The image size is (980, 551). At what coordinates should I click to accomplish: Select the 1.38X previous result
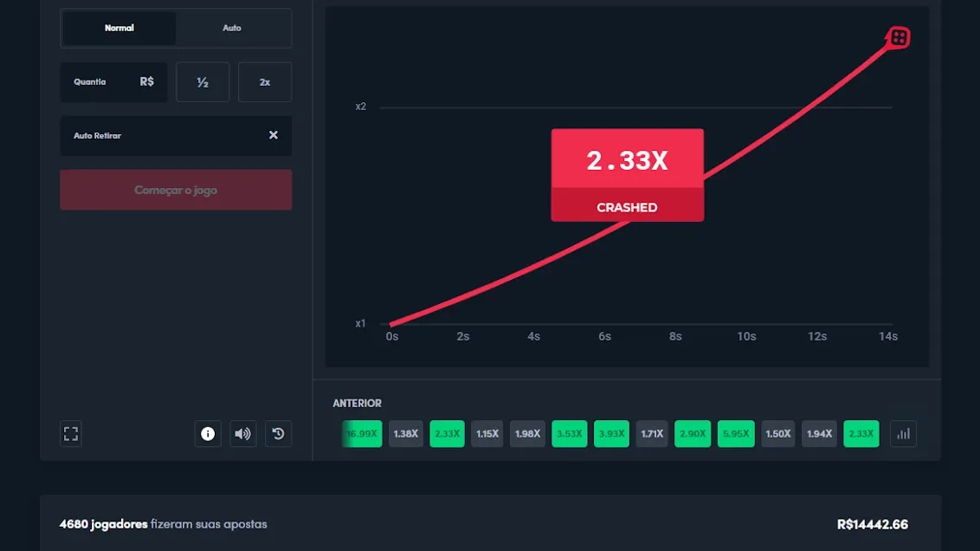pyautogui.click(x=406, y=433)
